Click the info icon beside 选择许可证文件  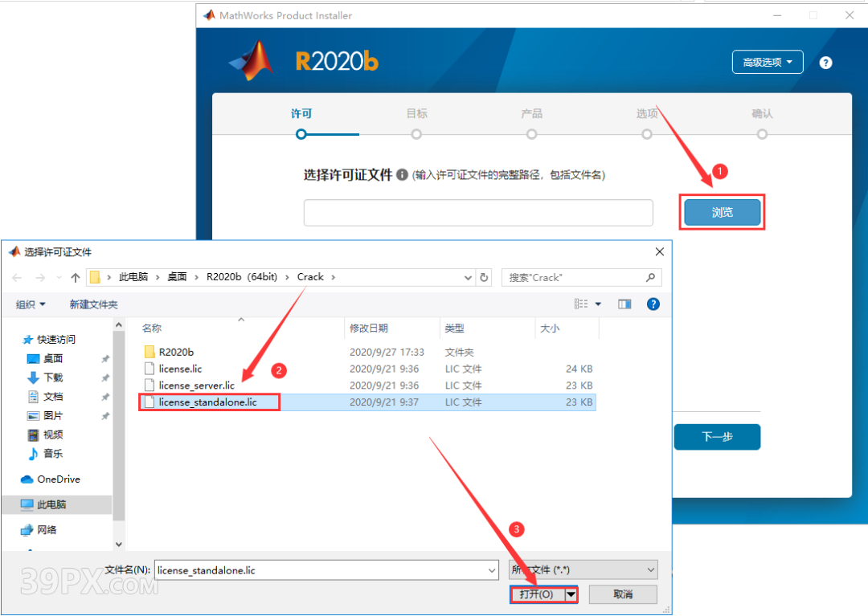pyautogui.click(x=403, y=175)
